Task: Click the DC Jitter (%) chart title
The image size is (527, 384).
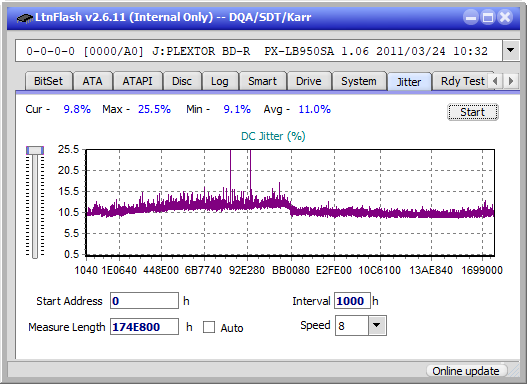Action: pyautogui.click(x=273, y=136)
